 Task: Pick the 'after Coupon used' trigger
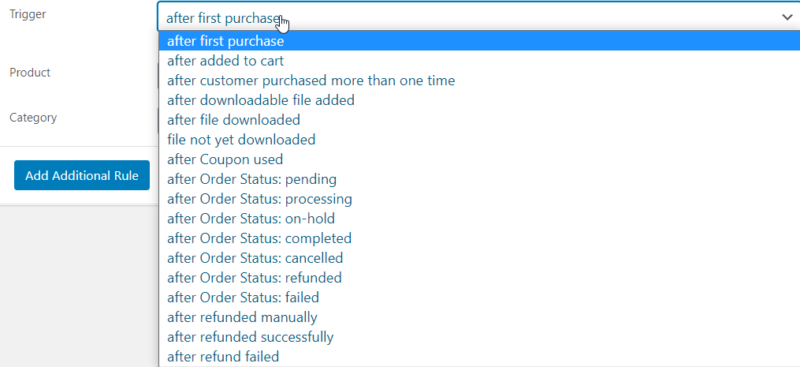(x=479, y=159)
